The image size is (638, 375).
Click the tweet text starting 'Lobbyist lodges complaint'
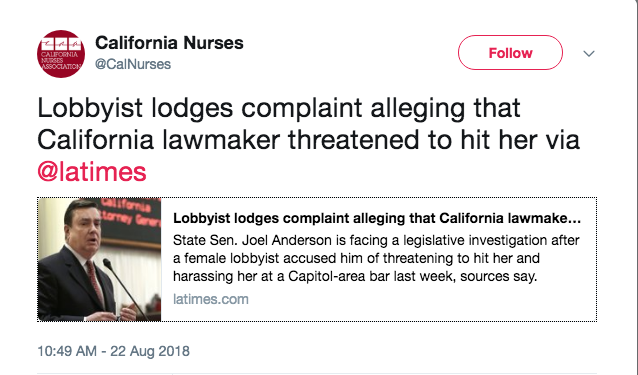(x=308, y=140)
